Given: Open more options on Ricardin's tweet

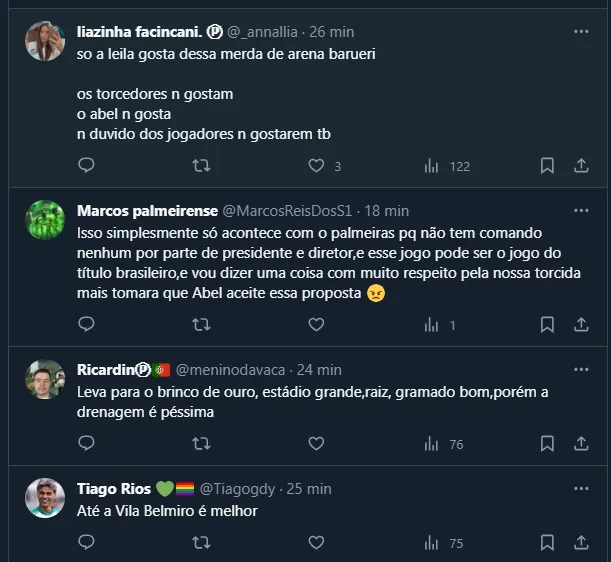Looking at the screenshot, I should pos(581,370).
